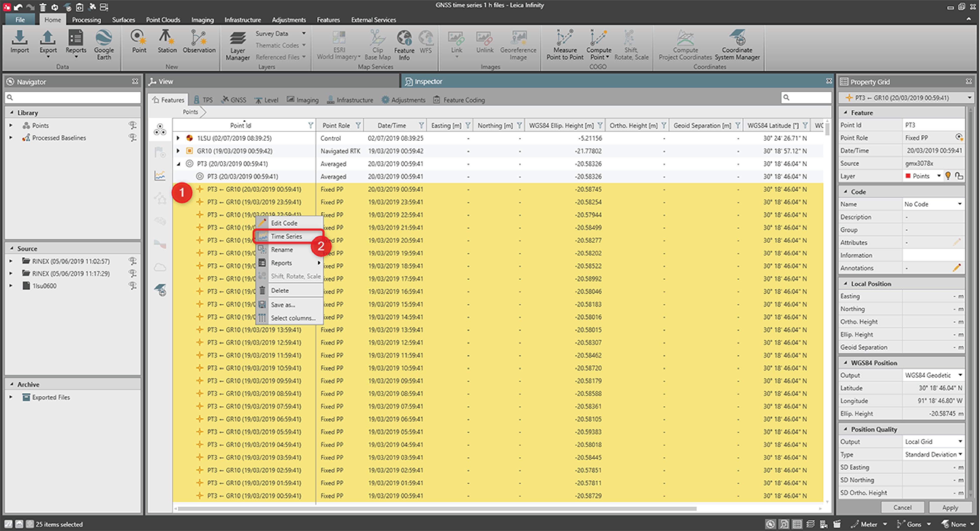Toggle filter for RINEX 11:02:57 source
This screenshot has height=531, width=980.
[132, 261]
